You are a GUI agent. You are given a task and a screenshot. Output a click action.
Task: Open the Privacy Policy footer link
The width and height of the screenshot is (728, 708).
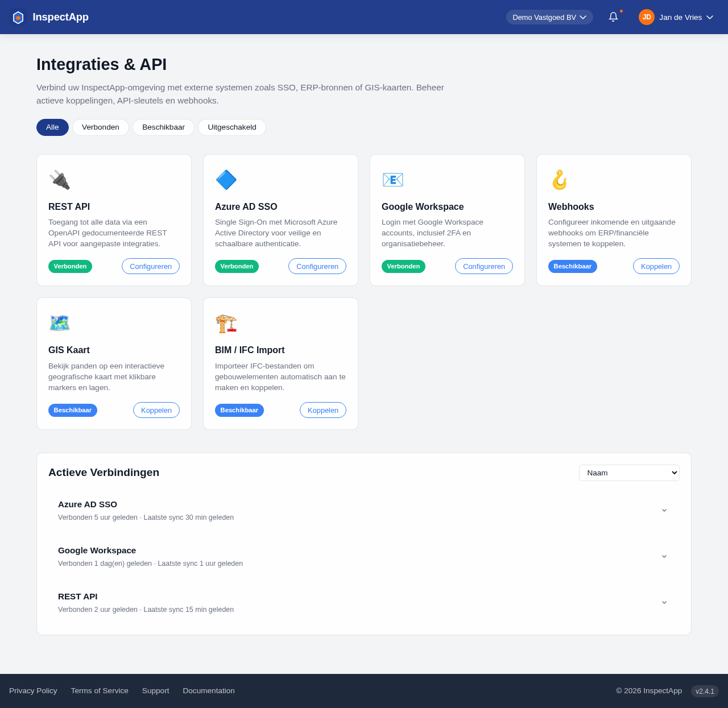(33, 690)
